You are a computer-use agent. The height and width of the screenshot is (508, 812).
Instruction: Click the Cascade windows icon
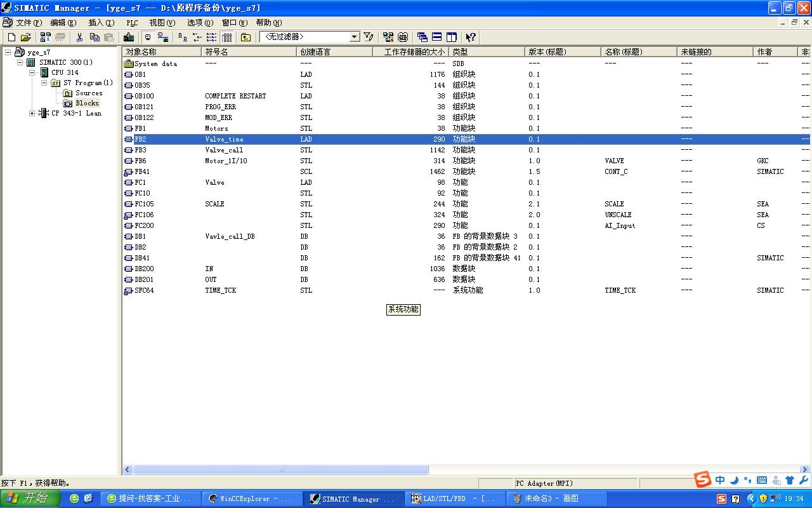point(422,37)
